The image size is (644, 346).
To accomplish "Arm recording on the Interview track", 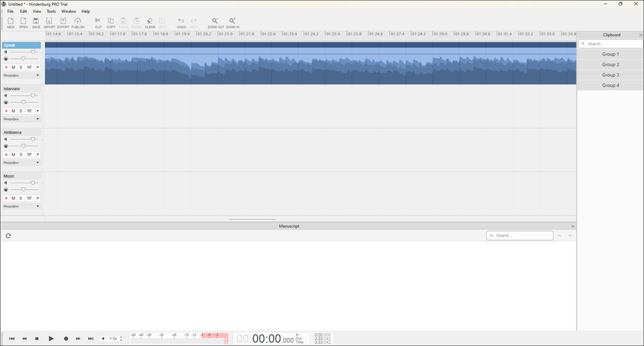I will [6, 111].
